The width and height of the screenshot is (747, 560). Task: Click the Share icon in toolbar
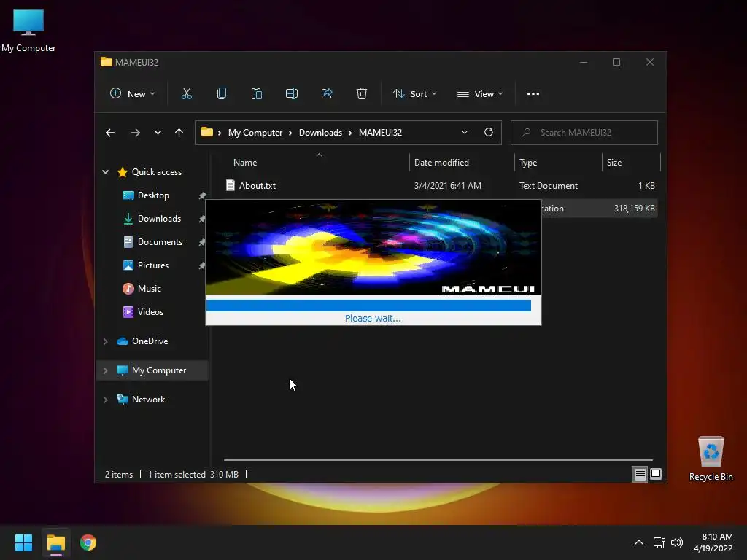pyautogui.click(x=327, y=94)
